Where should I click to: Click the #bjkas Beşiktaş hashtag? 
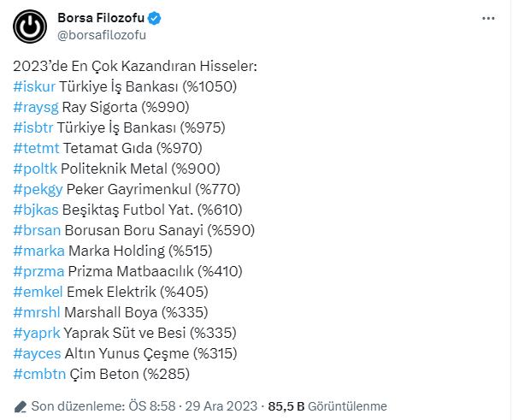pos(36,210)
